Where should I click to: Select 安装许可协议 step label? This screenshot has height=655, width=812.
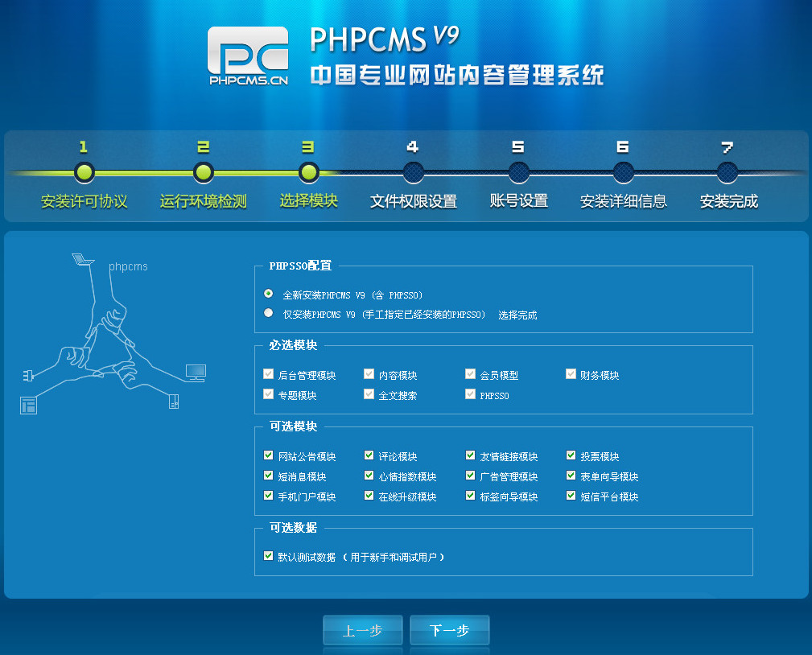(x=84, y=201)
